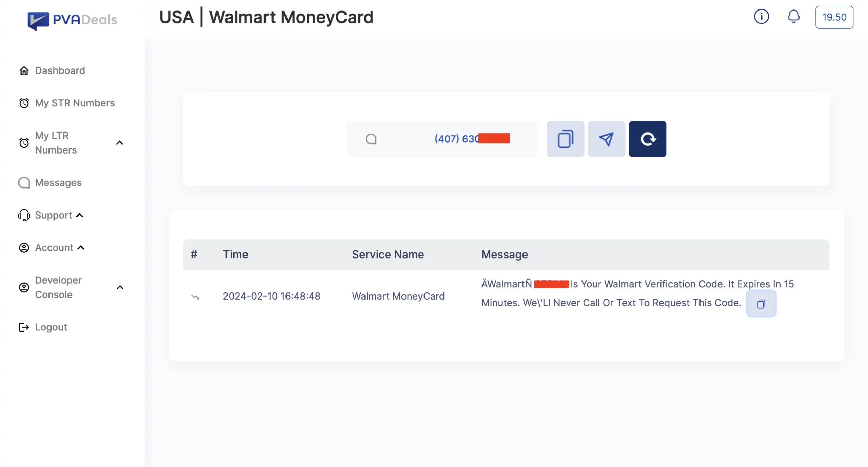The image size is (868, 467).
Task: Click the My STR Numbers clock icon
Action: tap(24, 103)
